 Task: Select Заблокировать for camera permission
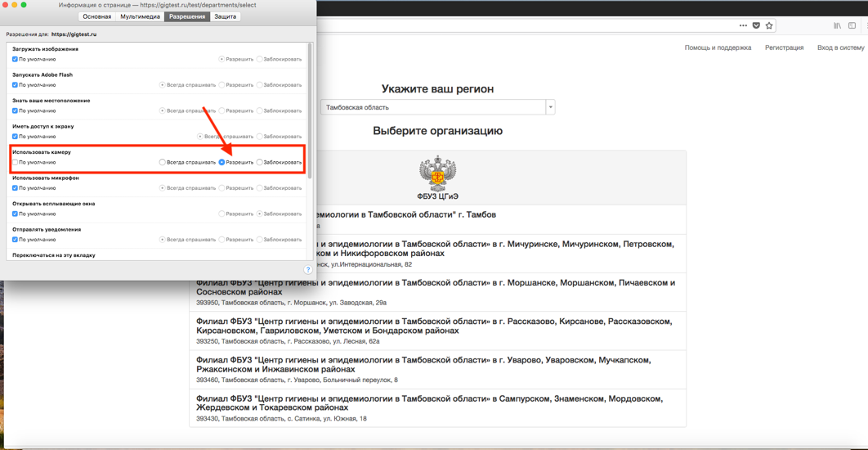pos(260,162)
